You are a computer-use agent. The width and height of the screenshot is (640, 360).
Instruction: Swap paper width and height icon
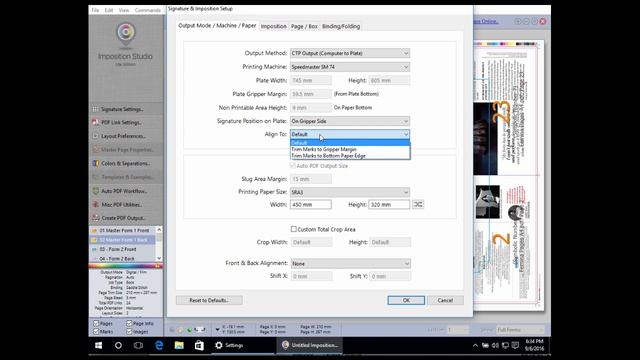418,204
